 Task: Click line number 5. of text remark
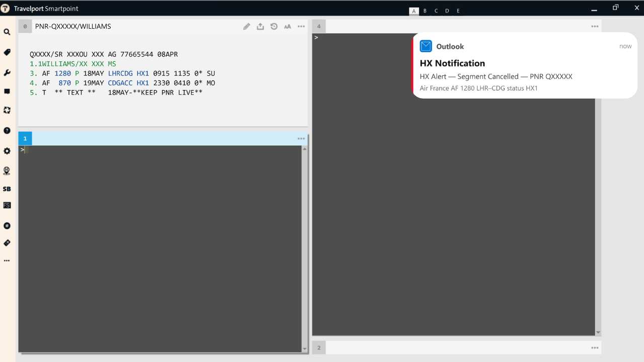34,93
